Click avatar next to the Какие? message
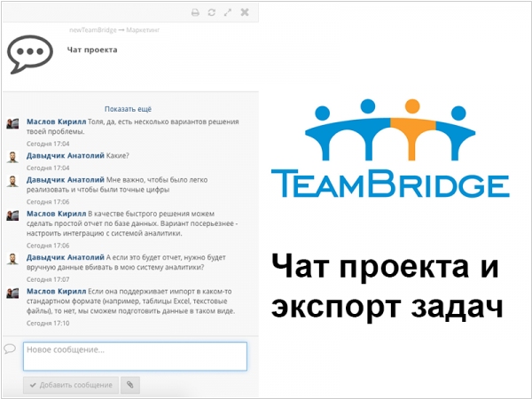 click(12, 157)
